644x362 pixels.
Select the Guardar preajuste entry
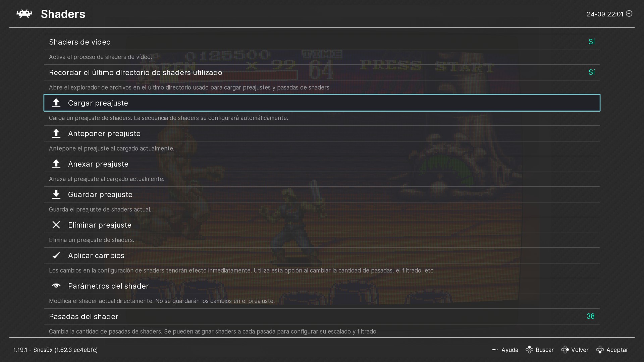(x=322, y=194)
